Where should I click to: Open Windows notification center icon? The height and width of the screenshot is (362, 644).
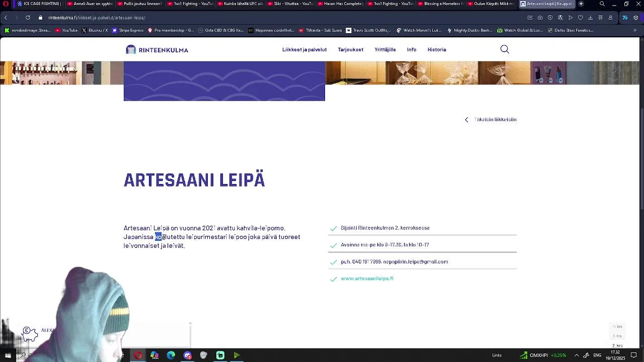pyautogui.click(x=634, y=355)
